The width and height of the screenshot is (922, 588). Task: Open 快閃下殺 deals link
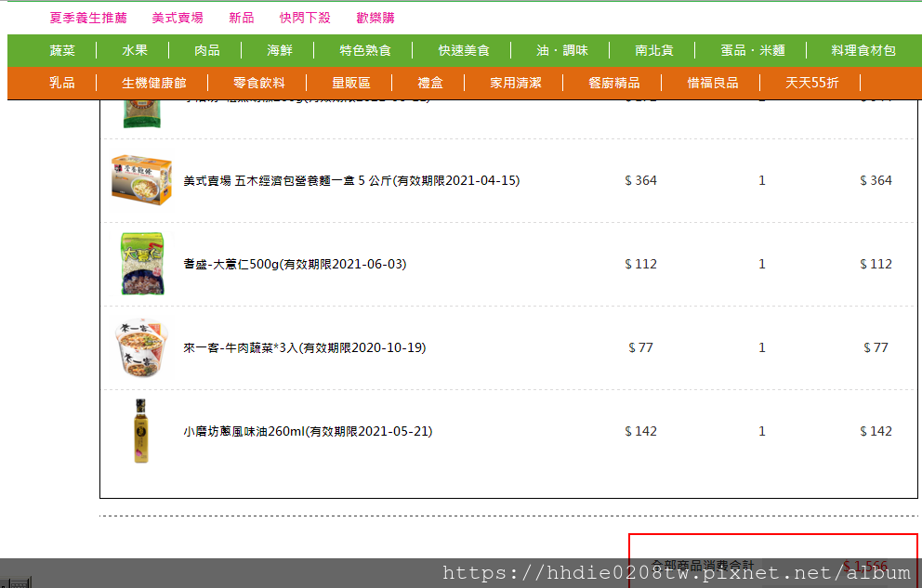point(305,18)
